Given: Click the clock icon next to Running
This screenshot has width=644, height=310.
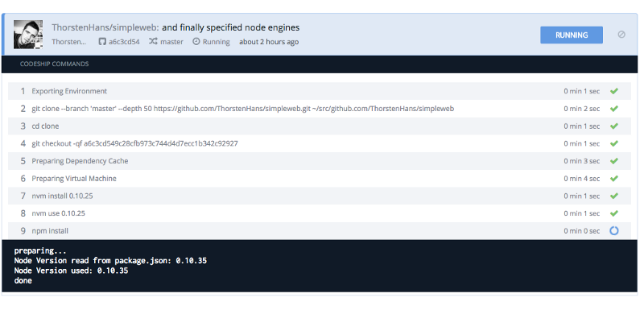Looking at the screenshot, I should coord(196,42).
